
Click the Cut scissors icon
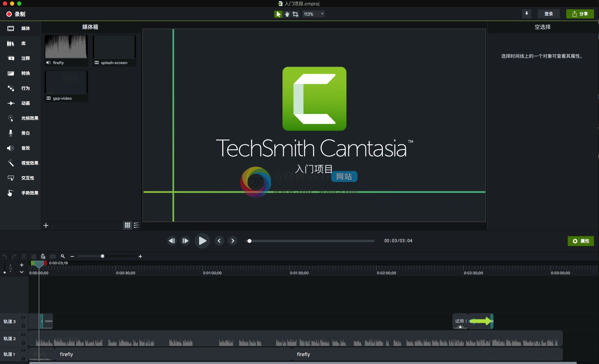click(x=24, y=256)
